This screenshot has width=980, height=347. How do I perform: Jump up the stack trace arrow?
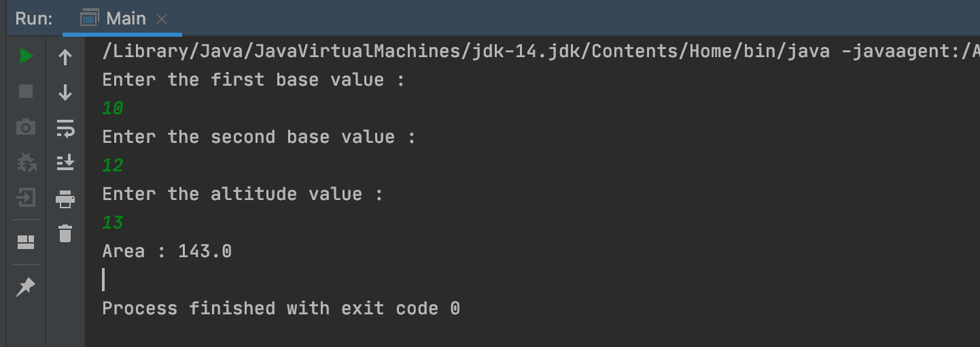click(65, 57)
